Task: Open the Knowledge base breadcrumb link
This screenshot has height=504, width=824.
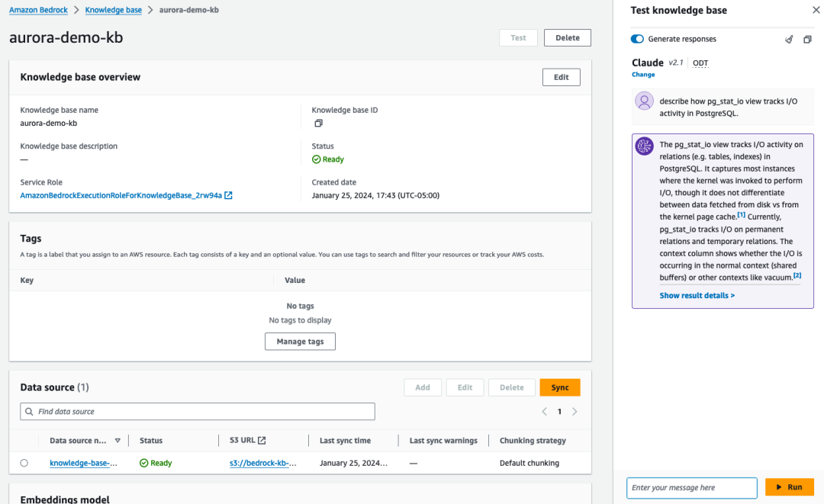Action: point(114,10)
